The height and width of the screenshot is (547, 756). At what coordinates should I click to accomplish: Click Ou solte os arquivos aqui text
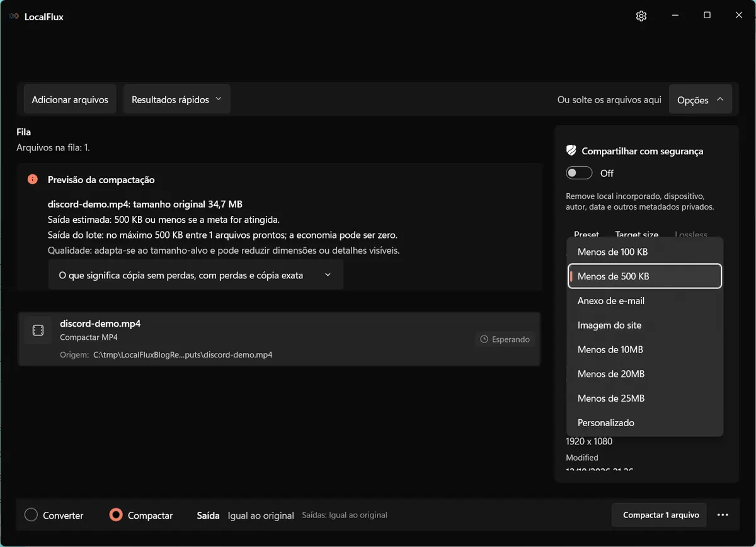pyautogui.click(x=609, y=99)
